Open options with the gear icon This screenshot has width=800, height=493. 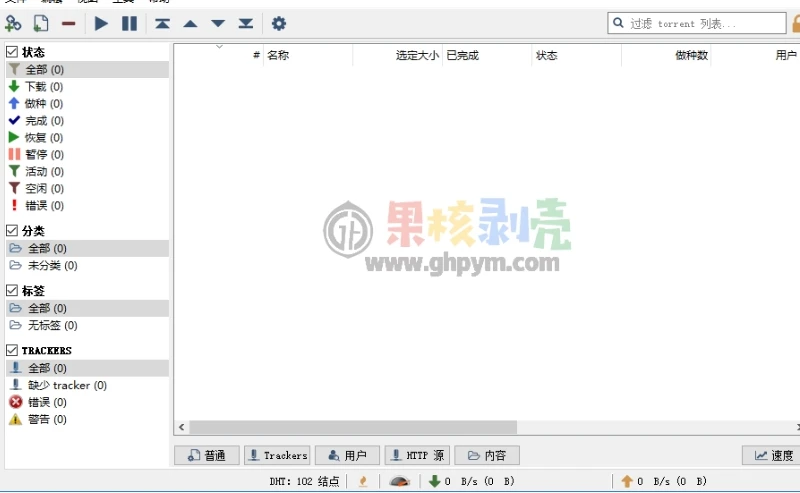pos(279,23)
